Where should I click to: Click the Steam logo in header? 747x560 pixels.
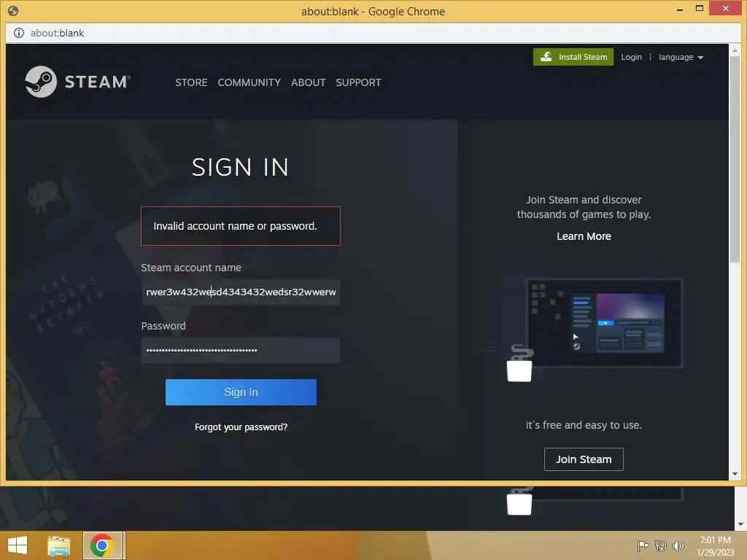(x=77, y=82)
